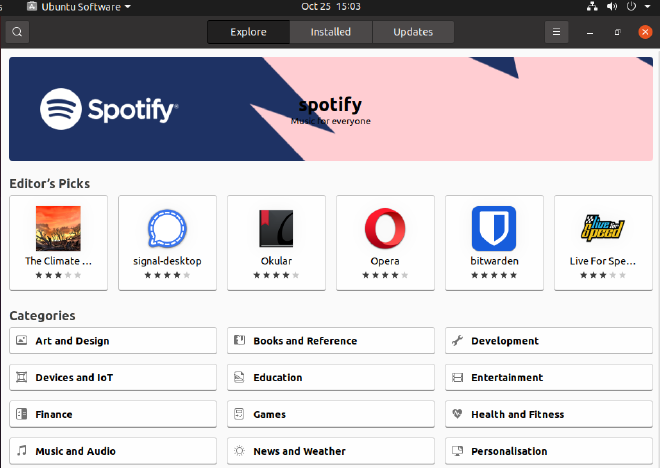Open the Art and Design category
Screen dimensions: 660x468
point(113,340)
